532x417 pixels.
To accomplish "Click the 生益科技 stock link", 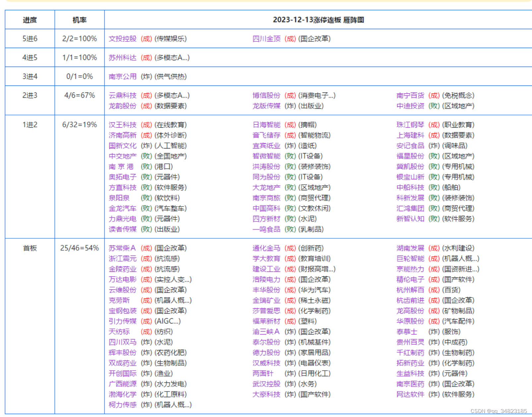I will 410,374.
